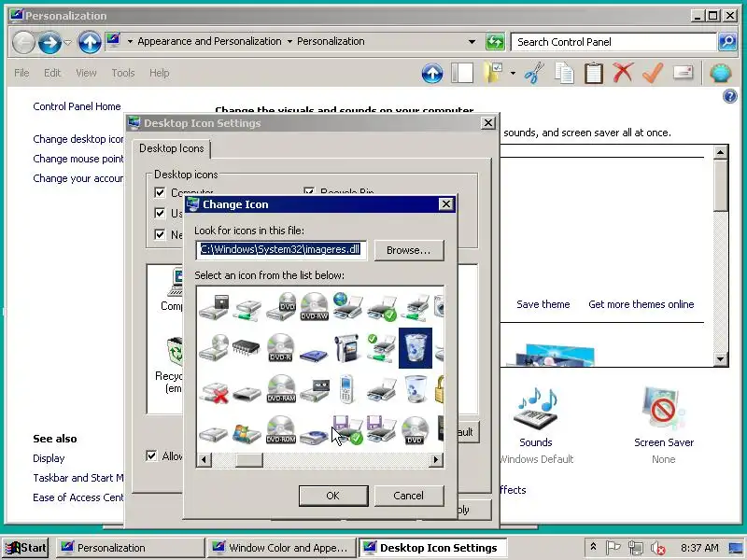
Task: Toggle the Recycle Bin desktop icon checkbox
Action: 309,191
